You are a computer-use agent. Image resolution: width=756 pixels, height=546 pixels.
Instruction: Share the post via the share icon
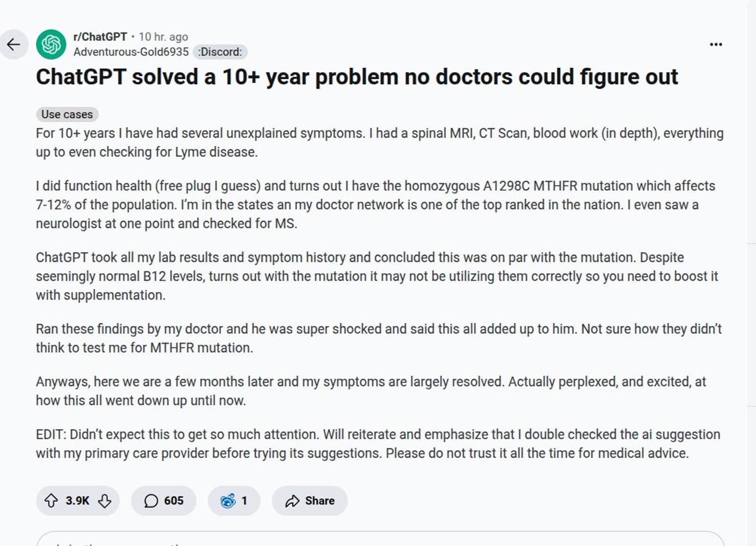coord(293,501)
